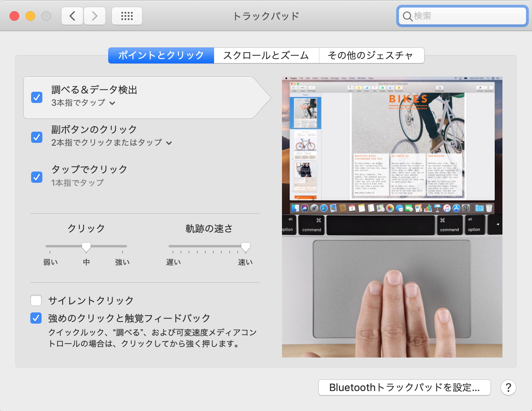
Task: Click the トラックパッド window title
Action: coord(266,16)
